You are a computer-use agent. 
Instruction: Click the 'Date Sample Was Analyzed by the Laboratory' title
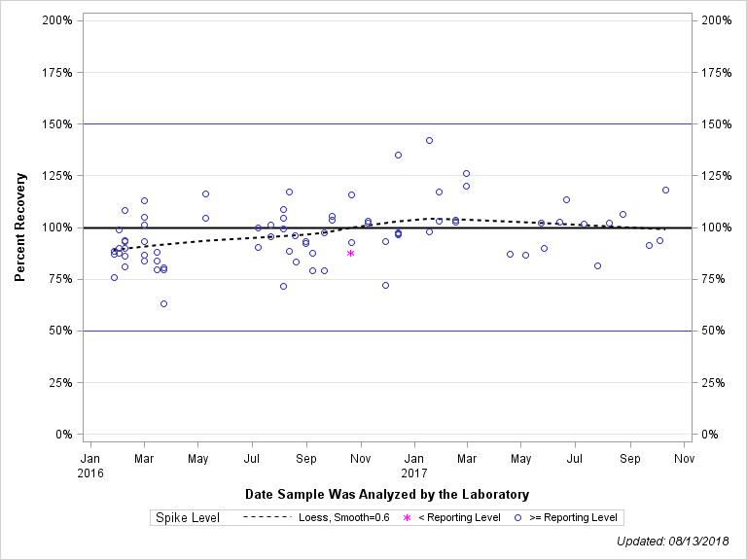click(387, 494)
